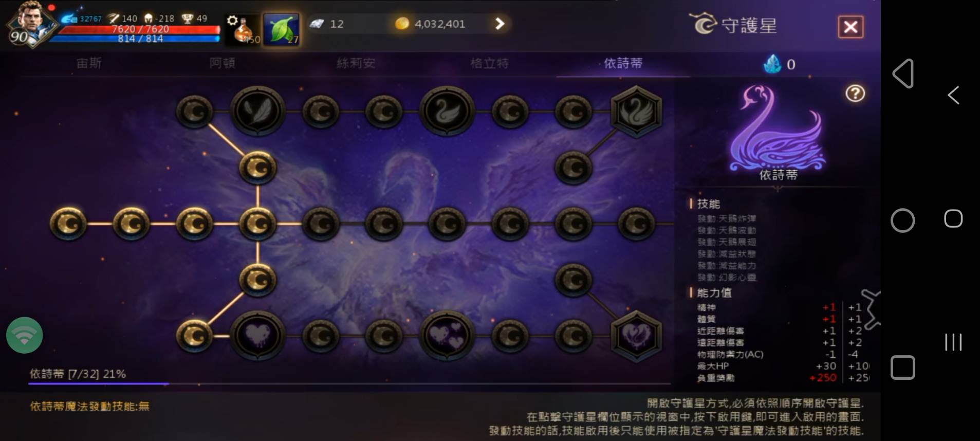Tap the green leaf item slot
Screen dimensions: 980x441
click(282, 29)
